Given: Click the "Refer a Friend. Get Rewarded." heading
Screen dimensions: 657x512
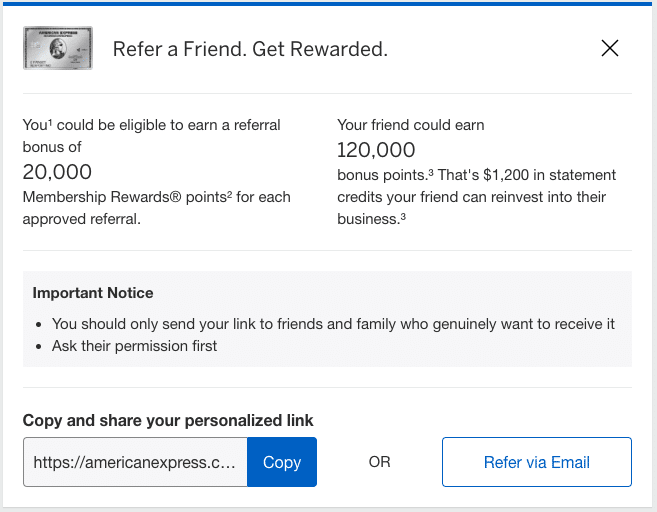Looking at the screenshot, I should tap(250, 49).
